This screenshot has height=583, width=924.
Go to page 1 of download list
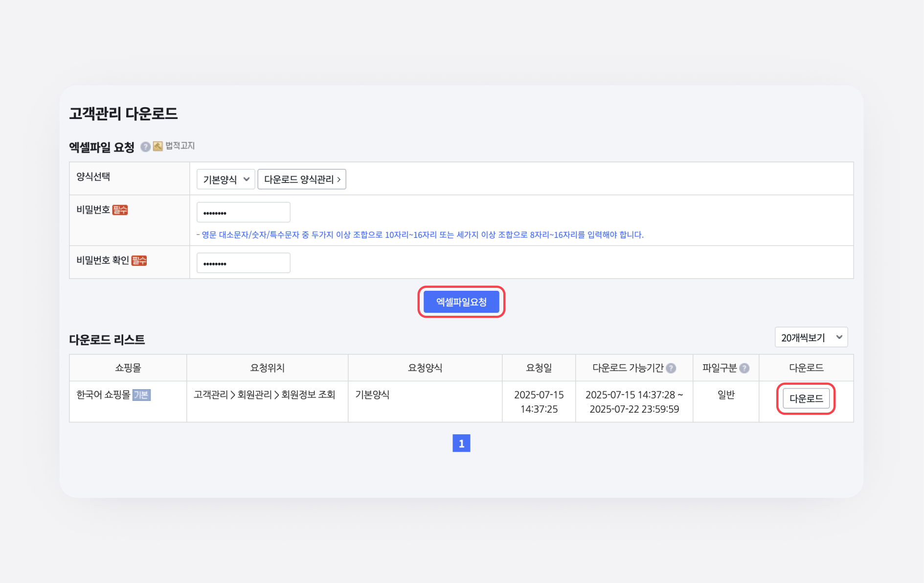pos(461,443)
